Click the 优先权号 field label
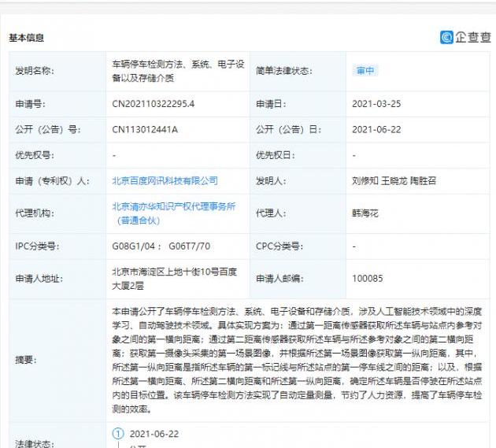 pos(35,155)
